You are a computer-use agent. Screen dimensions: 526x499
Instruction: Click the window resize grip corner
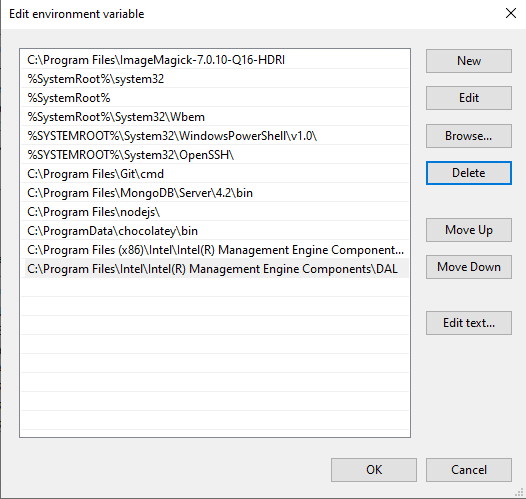(520, 493)
